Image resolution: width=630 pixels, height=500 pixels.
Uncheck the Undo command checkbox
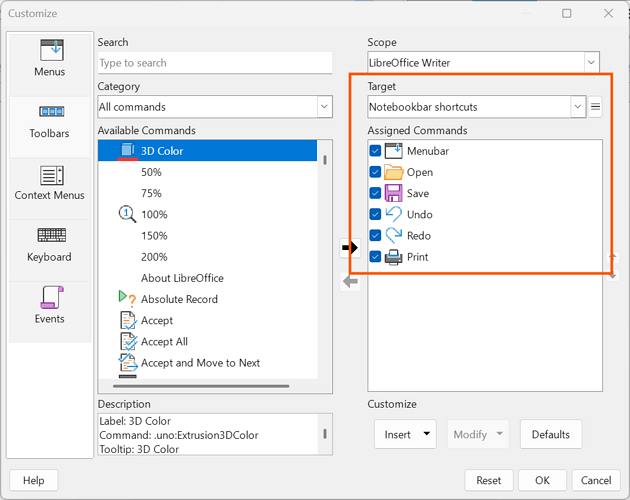[375, 214]
